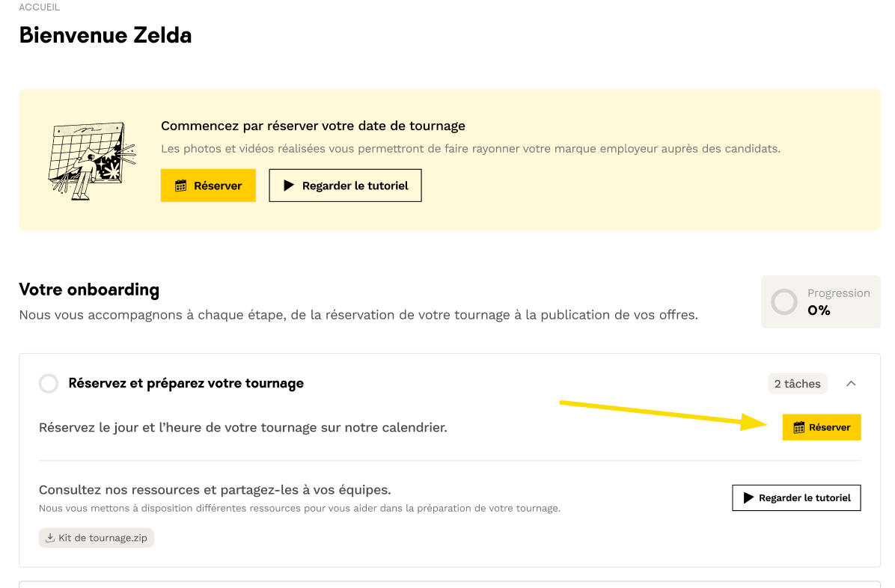Click the play icon beside the resources section
The height and width of the screenshot is (588, 895).
click(x=748, y=497)
